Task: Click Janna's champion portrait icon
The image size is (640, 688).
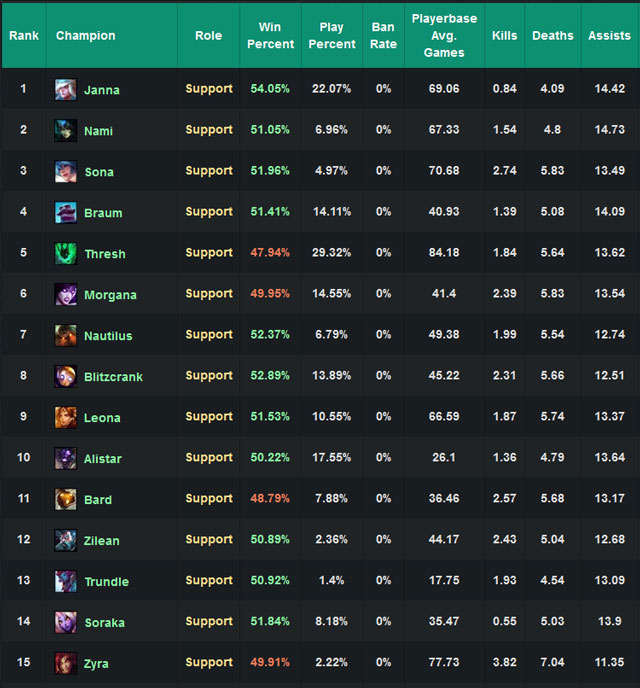Action: coord(65,90)
